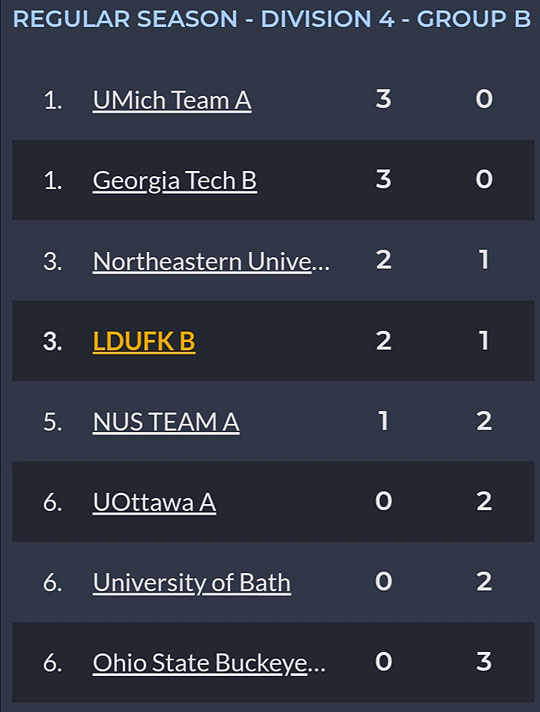The height and width of the screenshot is (712, 540).
Task: Open the Georgia Tech B team page
Action: 175,181
